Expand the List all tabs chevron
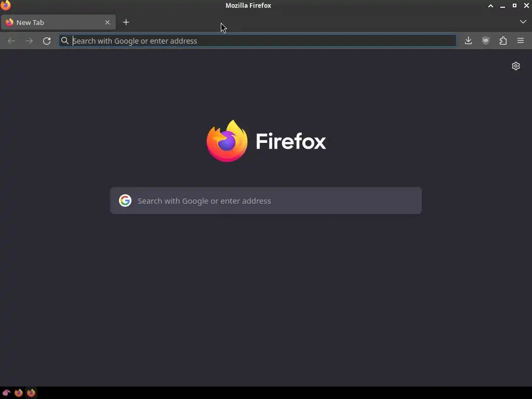This screenshot has width=532, height=399. pyautogui.click(x=523, y=22)
